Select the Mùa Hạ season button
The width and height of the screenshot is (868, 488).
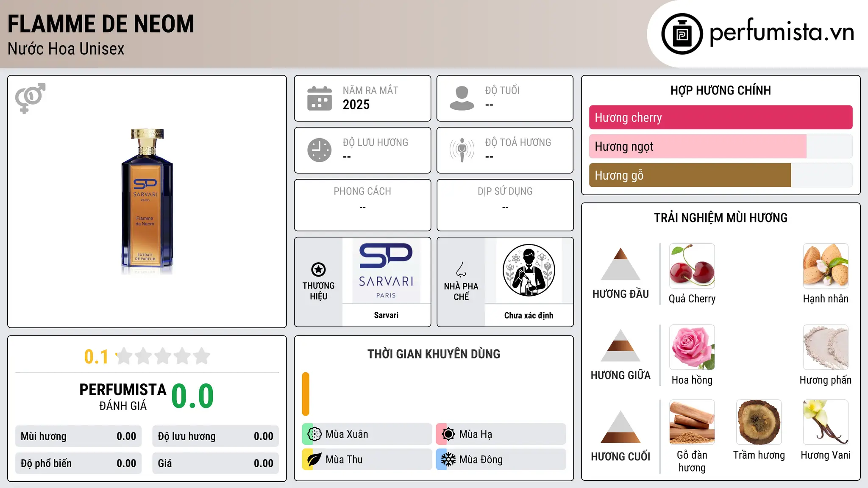click(x=501, y=434)
